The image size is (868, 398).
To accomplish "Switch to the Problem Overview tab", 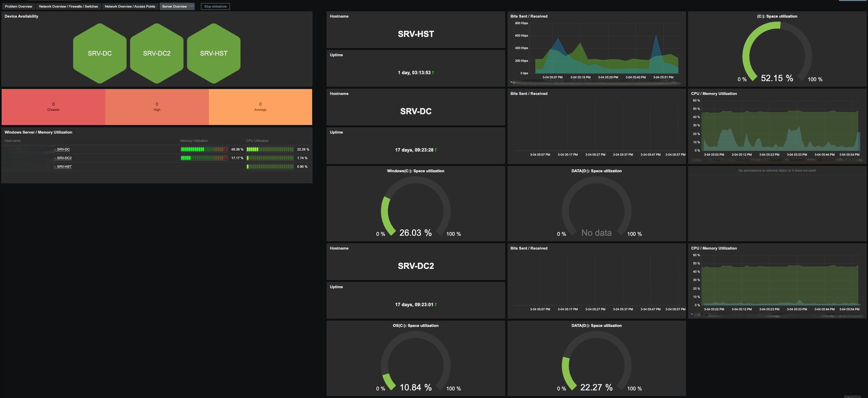I will [x=19, y=6].
